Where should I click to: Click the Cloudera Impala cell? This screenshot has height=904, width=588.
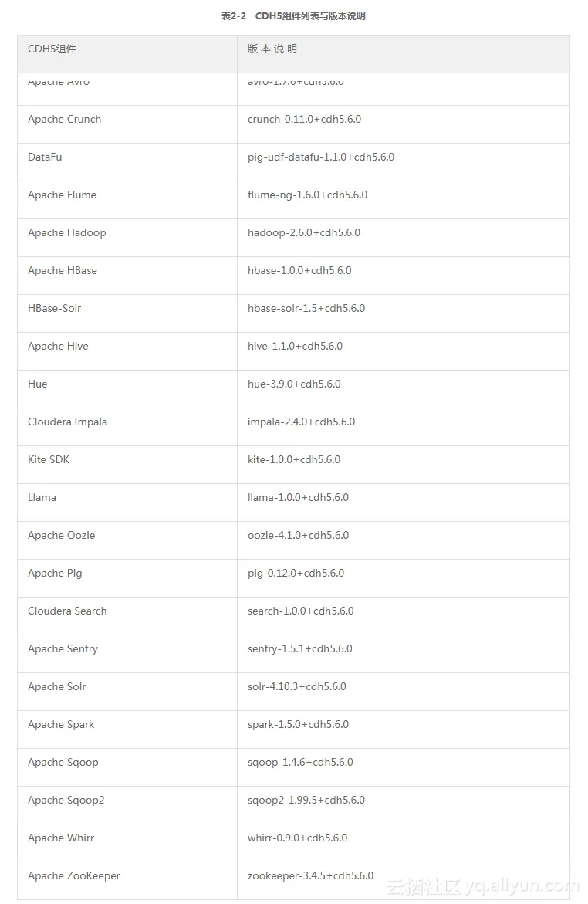67,422
